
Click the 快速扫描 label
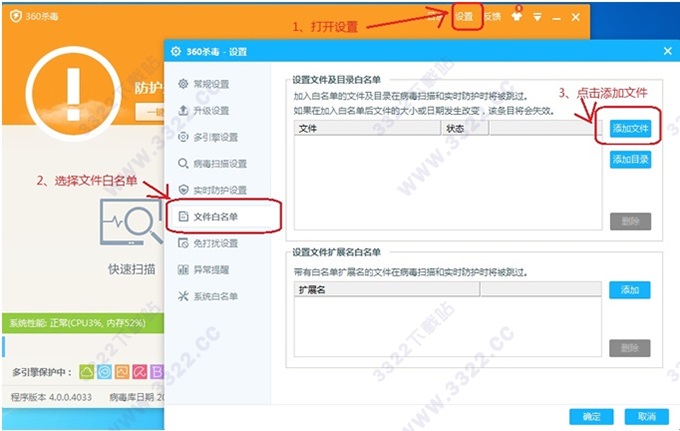131,269
